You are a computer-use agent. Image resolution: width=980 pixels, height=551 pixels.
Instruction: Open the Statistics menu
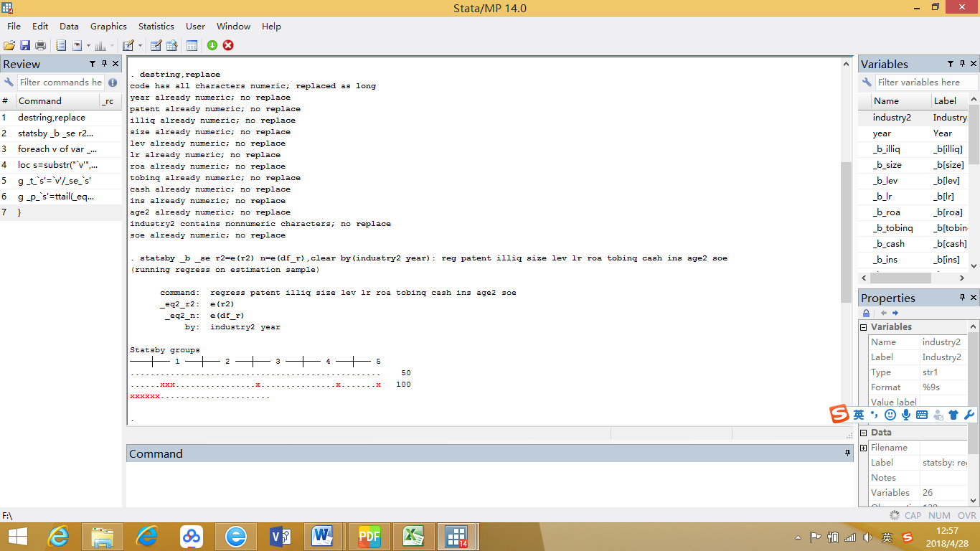156,27
